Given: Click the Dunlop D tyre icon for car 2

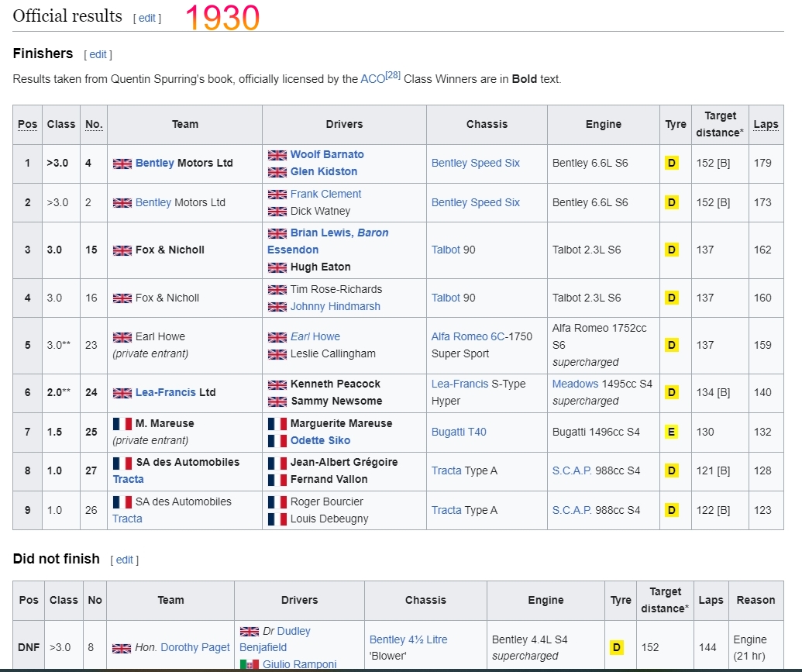Looking at the screenshot, I should (x=672, y=202).
